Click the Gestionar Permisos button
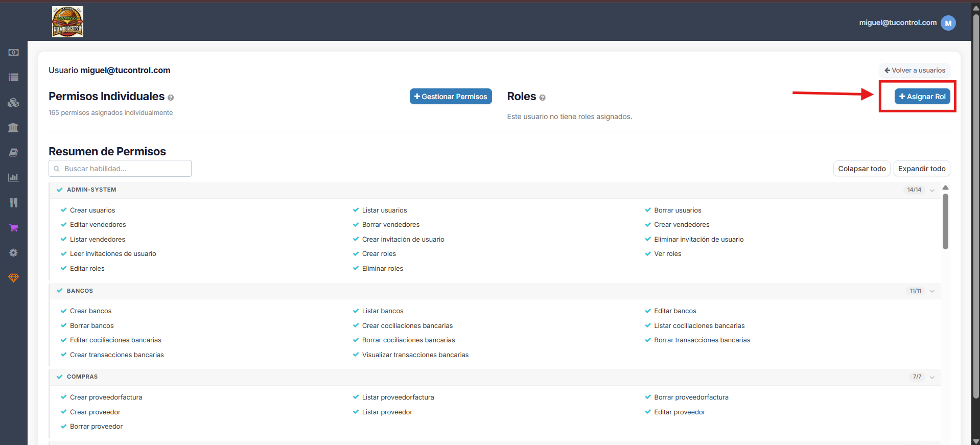This screenshot has height=445, width=980. click(x=451, y=97)
